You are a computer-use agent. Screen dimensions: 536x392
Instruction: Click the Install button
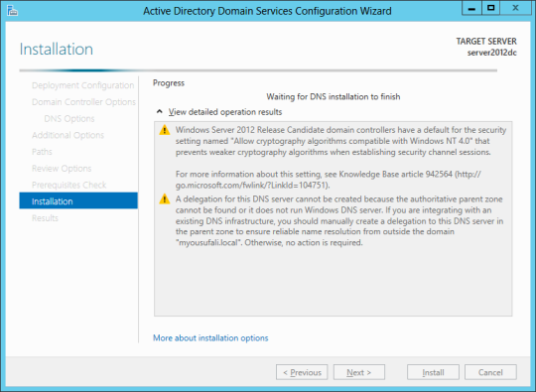(433, 372)
